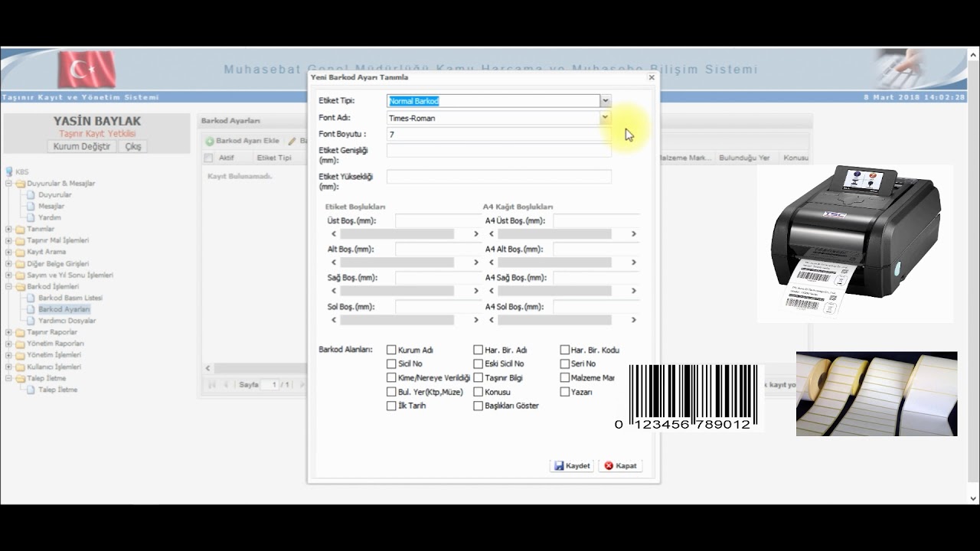This screenshot has width=980, height=551.
Task: Click the Alt Boş.(mm) slider track
Action: [397, 262]
